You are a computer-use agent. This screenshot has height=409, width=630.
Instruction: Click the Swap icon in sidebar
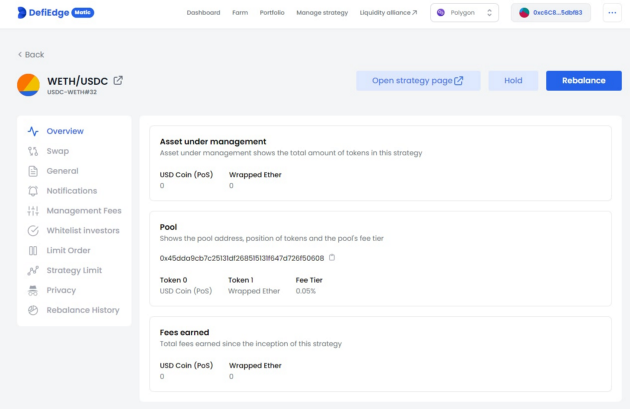33,151
